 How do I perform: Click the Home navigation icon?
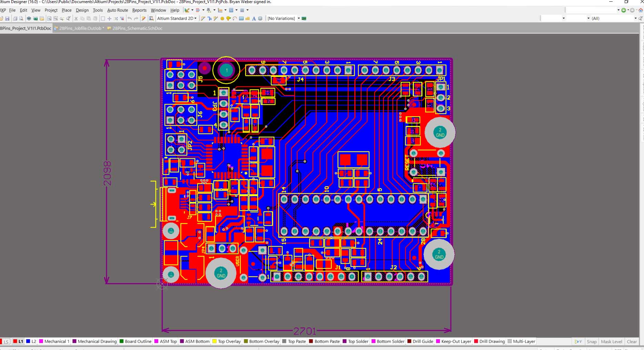tap(641, 10)
